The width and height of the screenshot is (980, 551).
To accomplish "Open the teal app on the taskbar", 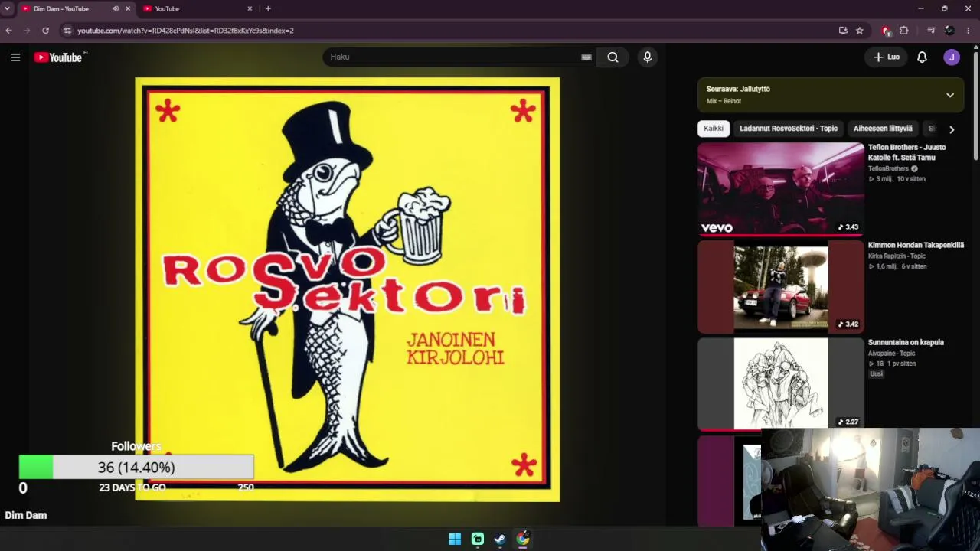I will pos(478,539).
